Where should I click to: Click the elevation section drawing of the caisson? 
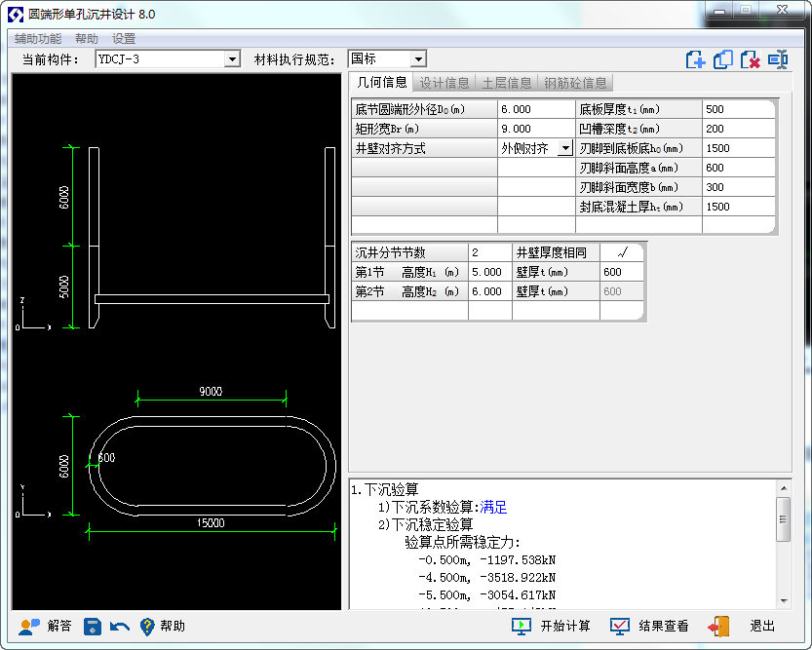pyautogui.click(x=212, y=238)
